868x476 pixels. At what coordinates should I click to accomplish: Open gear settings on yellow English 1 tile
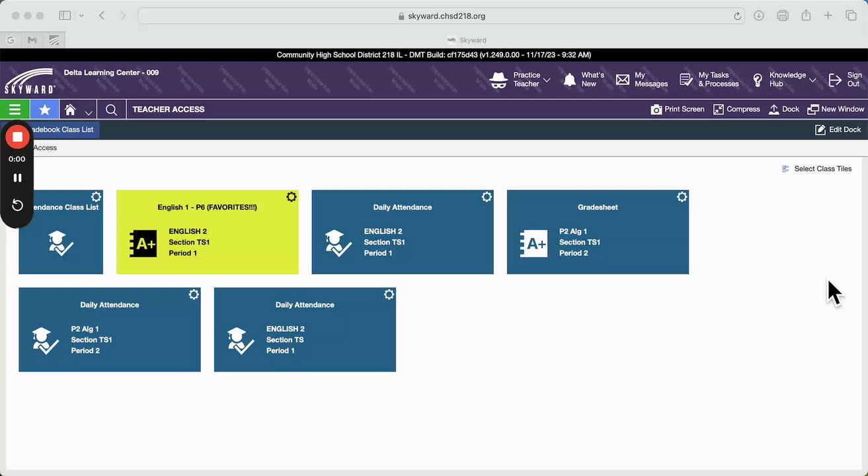pos(291,197)
